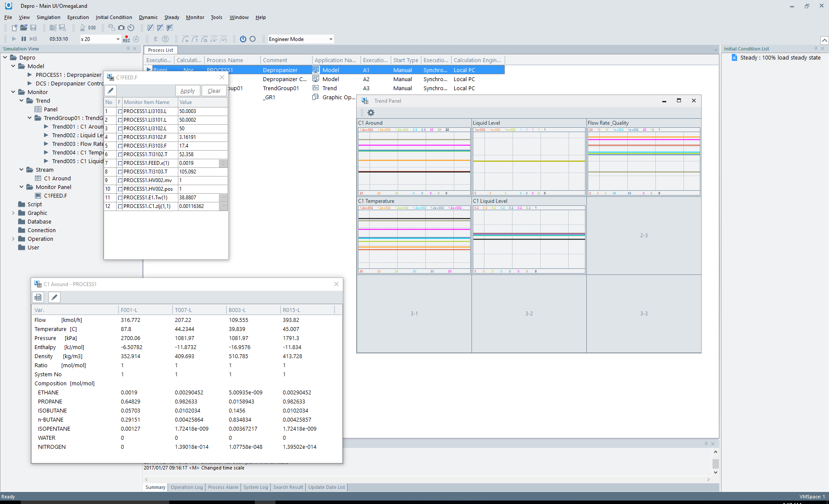Image resolution: width=829 pixels, height=504 pixels.
Task: Click the pencil edit icon in C1FEED.F
Action: 111,91
